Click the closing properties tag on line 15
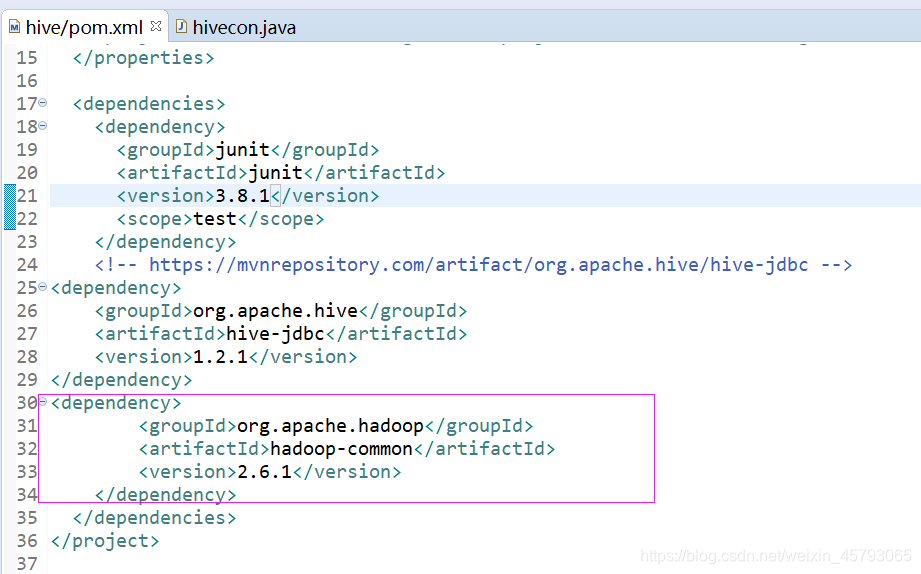Screen dimensions: 921x574 point(143,58)
